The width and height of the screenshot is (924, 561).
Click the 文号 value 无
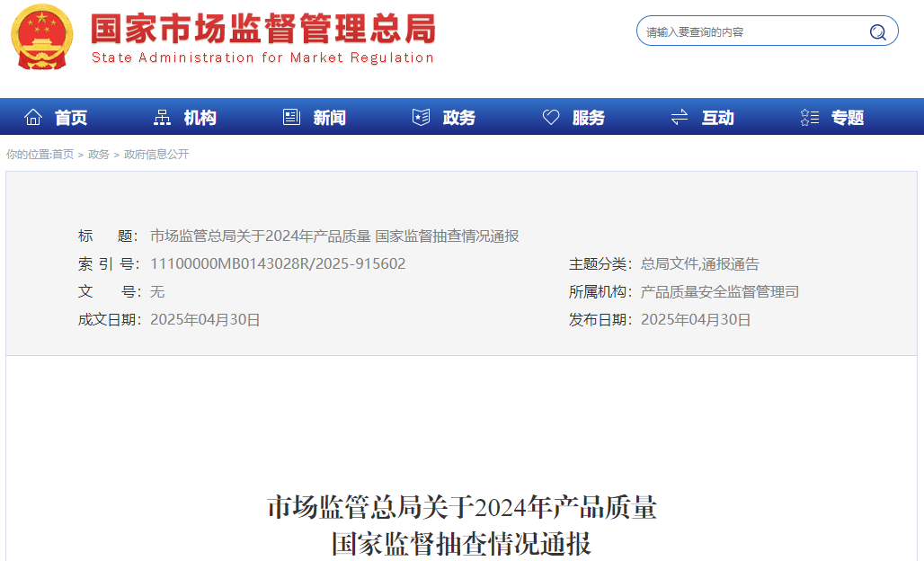(157, 291)
